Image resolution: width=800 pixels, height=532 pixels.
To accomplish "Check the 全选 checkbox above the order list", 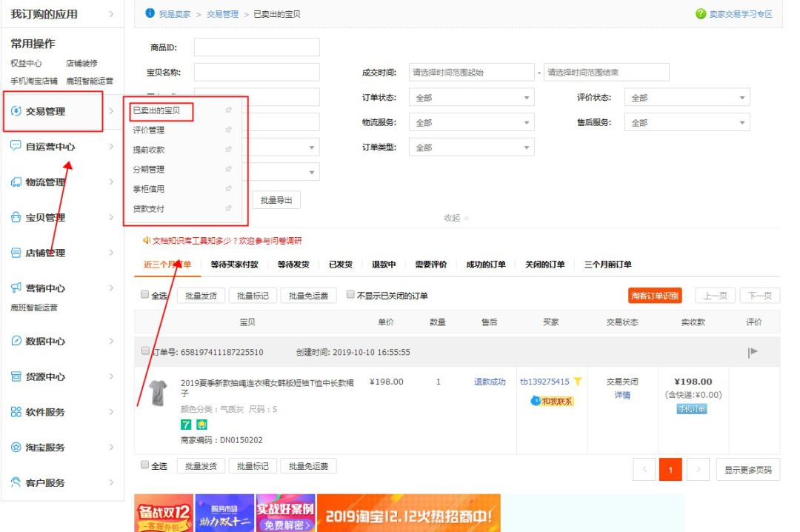I will click(144, 294).
